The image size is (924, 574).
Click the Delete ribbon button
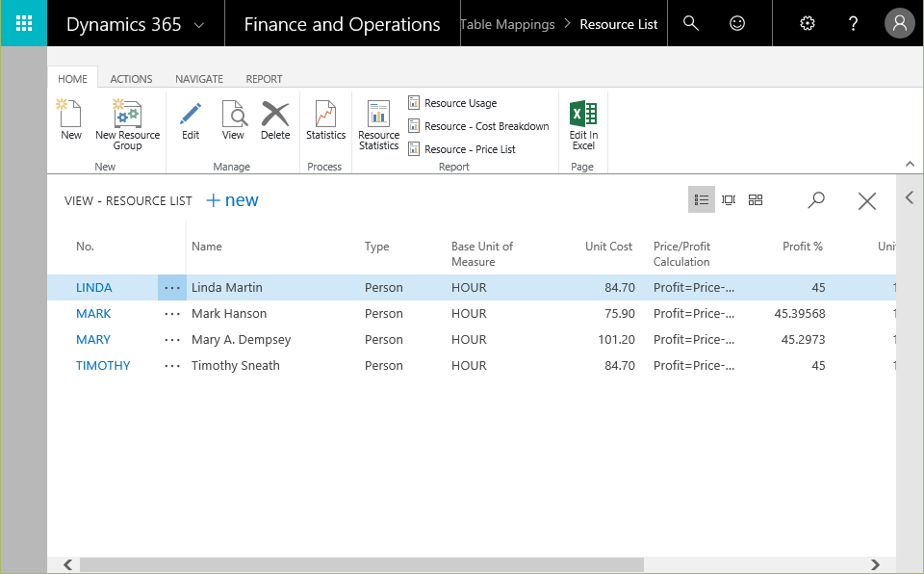tap(275, 119)
